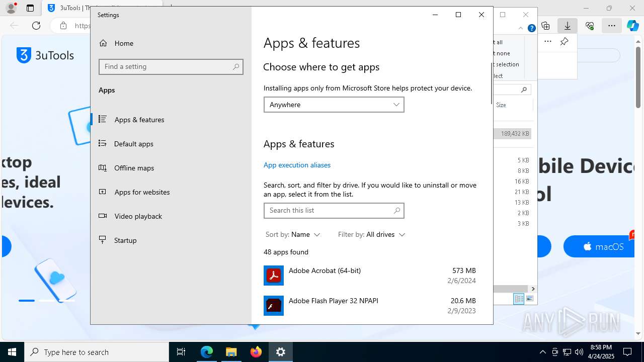Click the taskbar search box

click(x=97, y=352)
